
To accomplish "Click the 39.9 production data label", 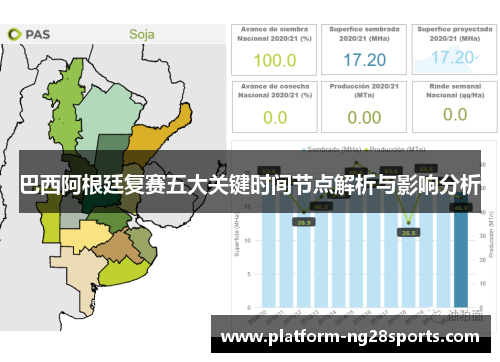I will click(x=304, y=222).
